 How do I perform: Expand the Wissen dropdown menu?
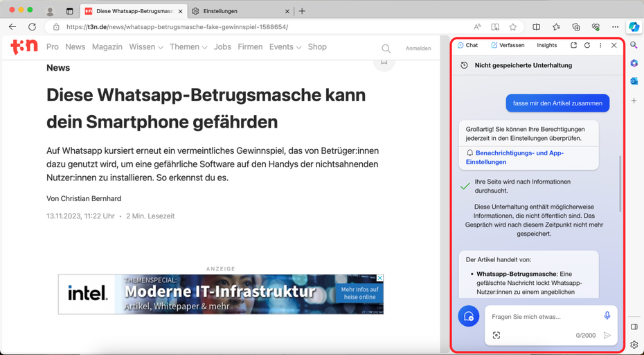click(x=146, y=47)
